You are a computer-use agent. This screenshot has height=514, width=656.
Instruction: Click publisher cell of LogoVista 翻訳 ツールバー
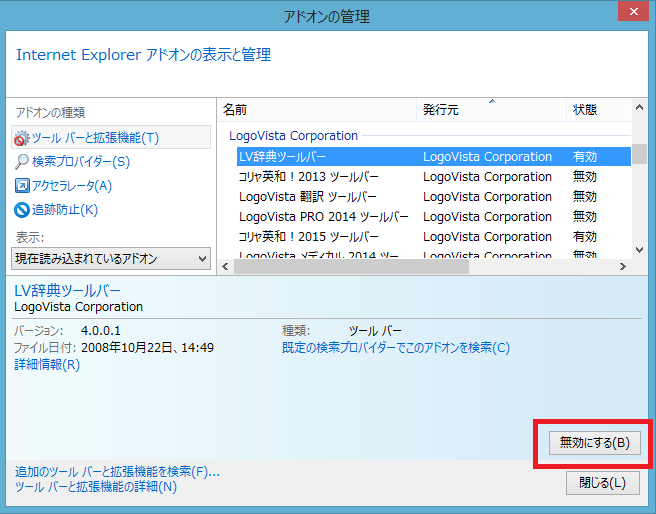tap(487, 197)
